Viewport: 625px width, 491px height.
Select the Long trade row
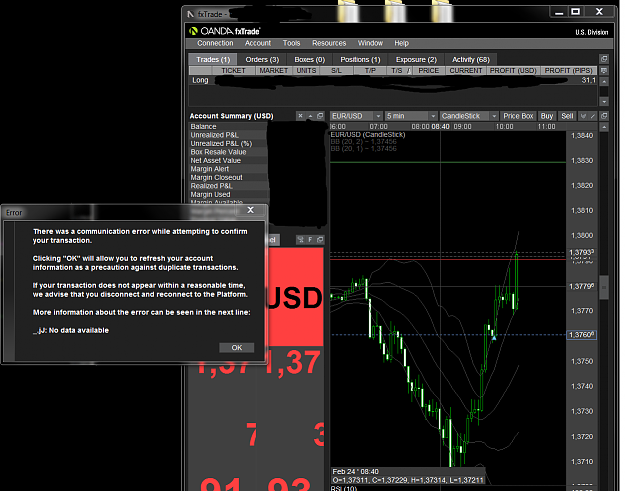pyautogui.click(x=393, y=80)
